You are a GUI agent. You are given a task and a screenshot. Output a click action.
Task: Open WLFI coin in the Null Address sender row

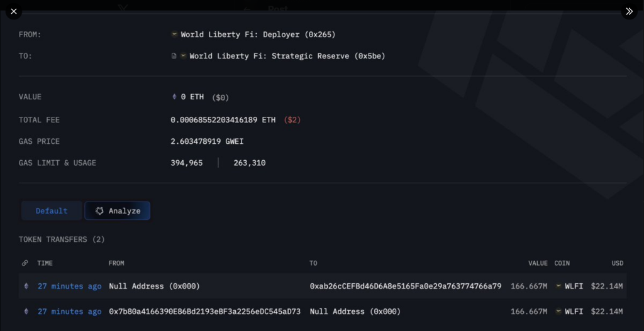[574, 286]
